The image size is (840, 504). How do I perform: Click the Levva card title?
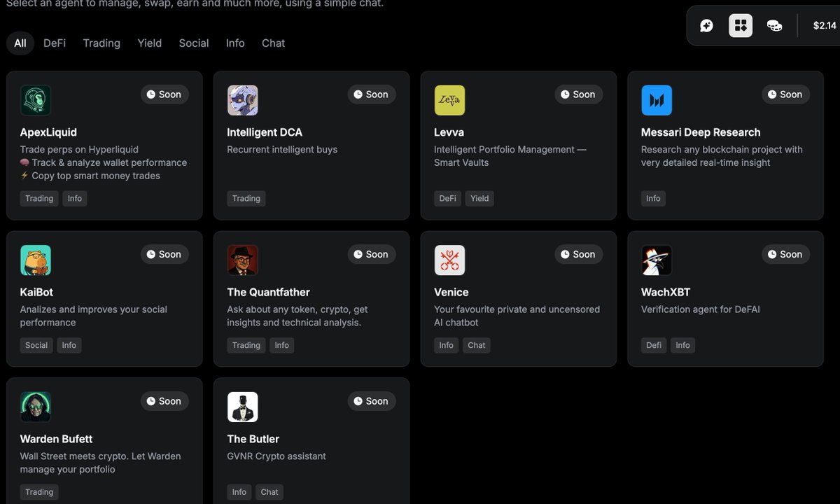(x=449, y=132)
